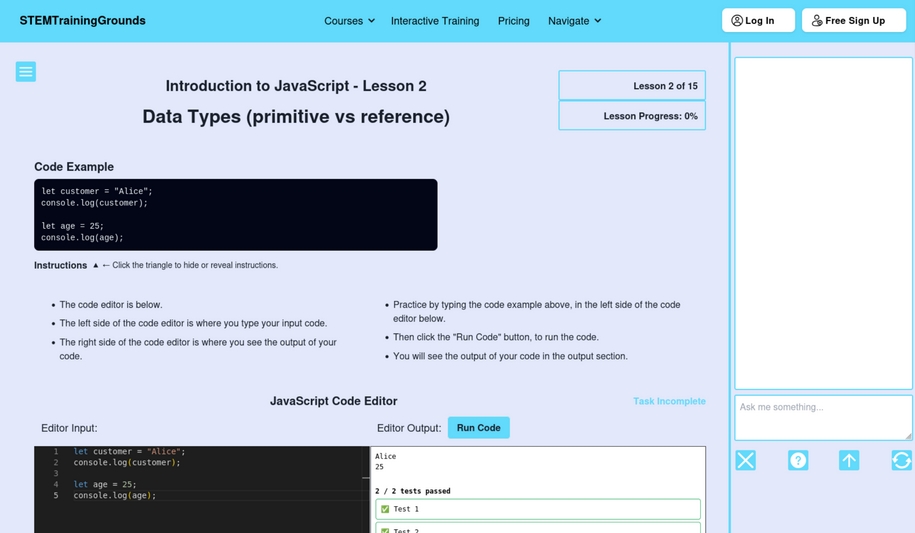
Task: Click the Free Sign Up button
Action: (x=854, y=20)
